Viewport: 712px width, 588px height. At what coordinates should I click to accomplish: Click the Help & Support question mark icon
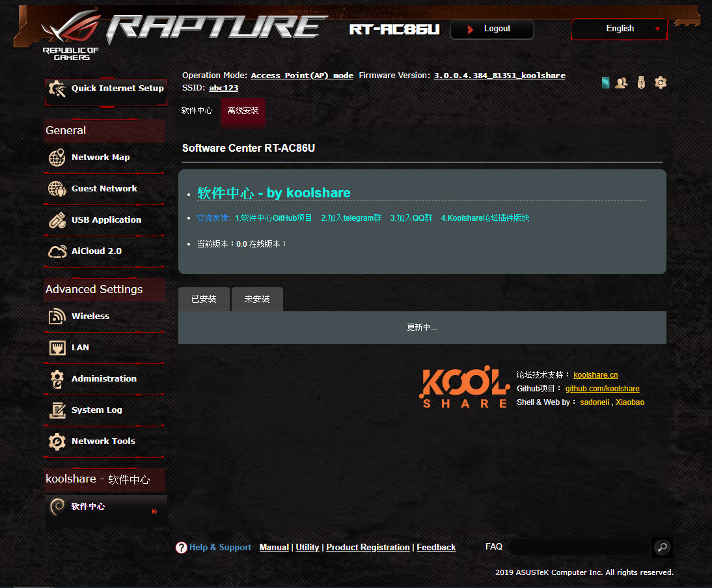(181, 548)
